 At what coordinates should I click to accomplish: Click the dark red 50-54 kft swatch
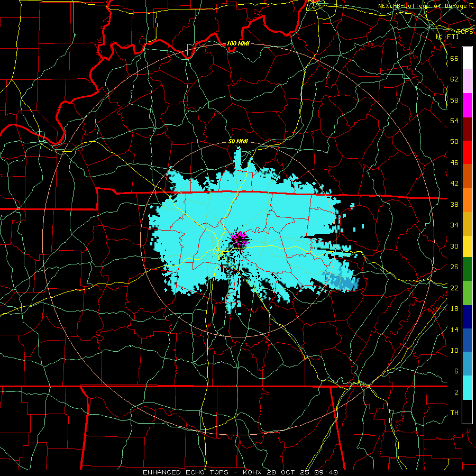pyautogui.click(x=467, y=129)
